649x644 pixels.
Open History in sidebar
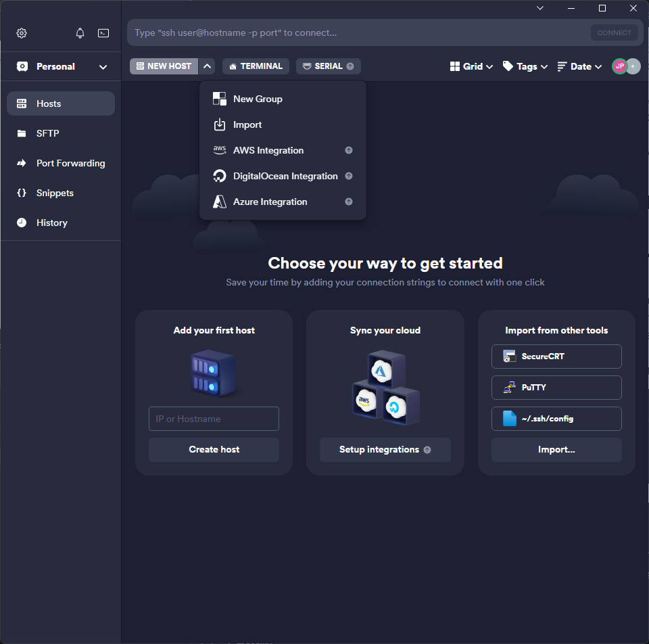click(x=51, y=223)
